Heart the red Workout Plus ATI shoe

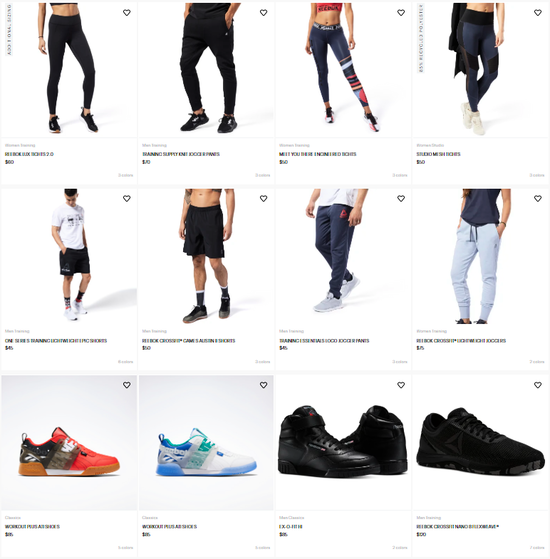pyautogui.click(x=127, y=385)
